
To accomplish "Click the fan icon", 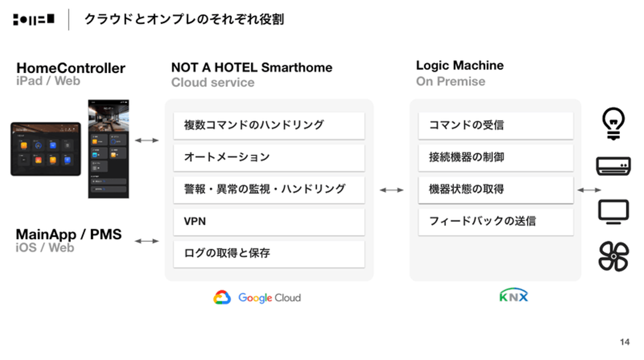I will (613, 256).
